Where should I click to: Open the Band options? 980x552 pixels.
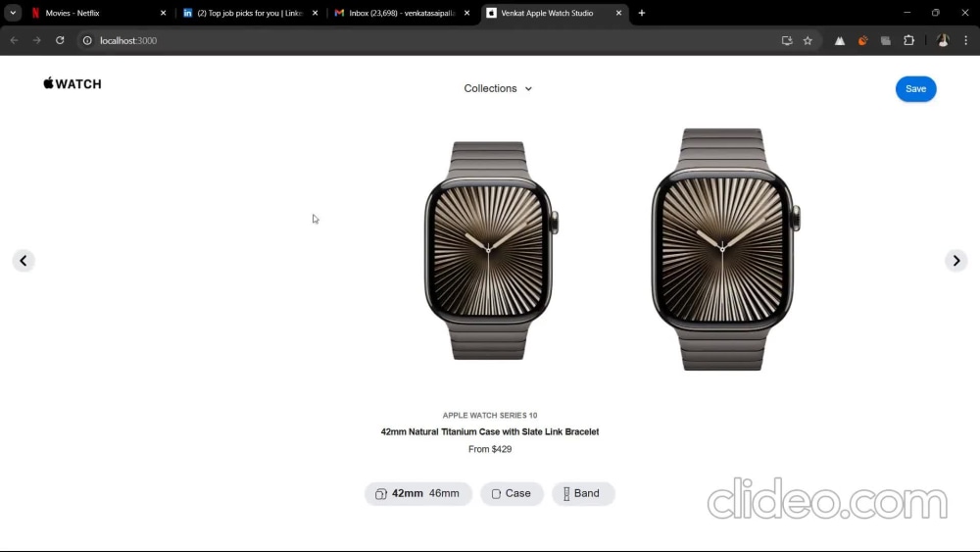click(582, 494)
